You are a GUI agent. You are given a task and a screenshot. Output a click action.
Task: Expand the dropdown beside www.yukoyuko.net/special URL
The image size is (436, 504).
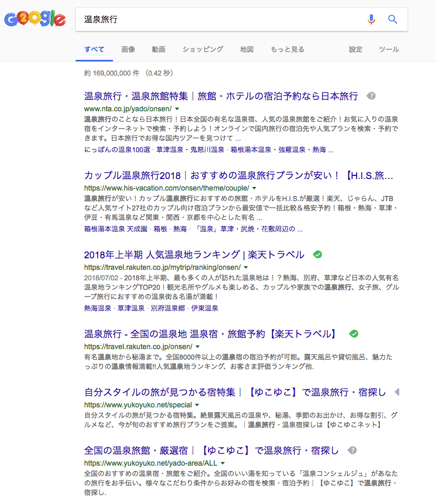coord(197,405)
